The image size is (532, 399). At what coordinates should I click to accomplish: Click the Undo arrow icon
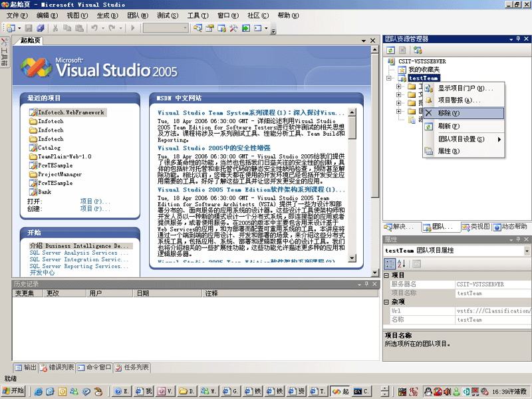pos(94,28)
